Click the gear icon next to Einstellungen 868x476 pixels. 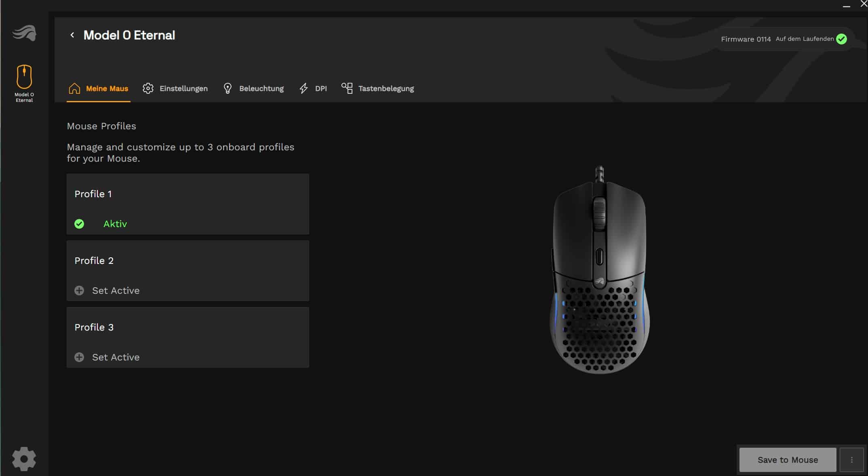148,88
